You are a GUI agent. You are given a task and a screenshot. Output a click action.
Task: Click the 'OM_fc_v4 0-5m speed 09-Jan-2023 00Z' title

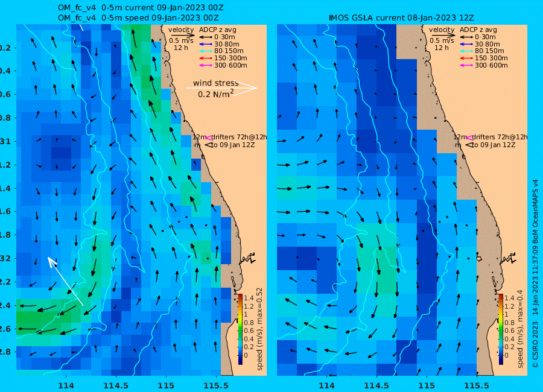click(138, 17)
